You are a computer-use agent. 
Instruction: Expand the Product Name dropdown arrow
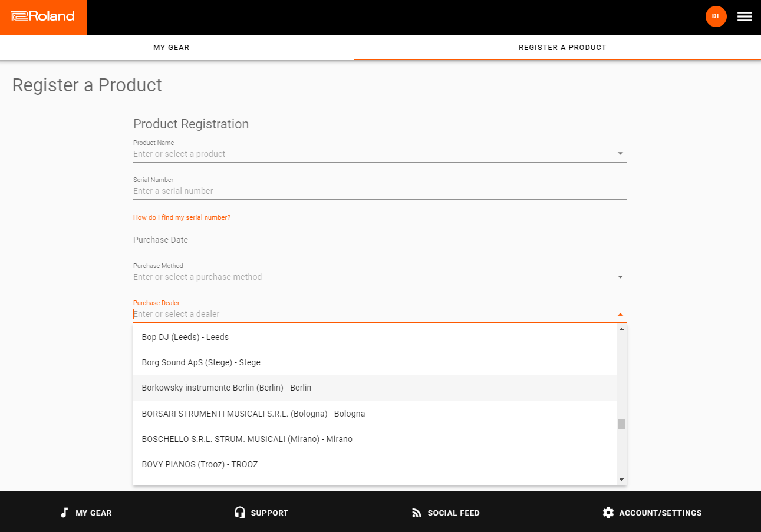620,154
